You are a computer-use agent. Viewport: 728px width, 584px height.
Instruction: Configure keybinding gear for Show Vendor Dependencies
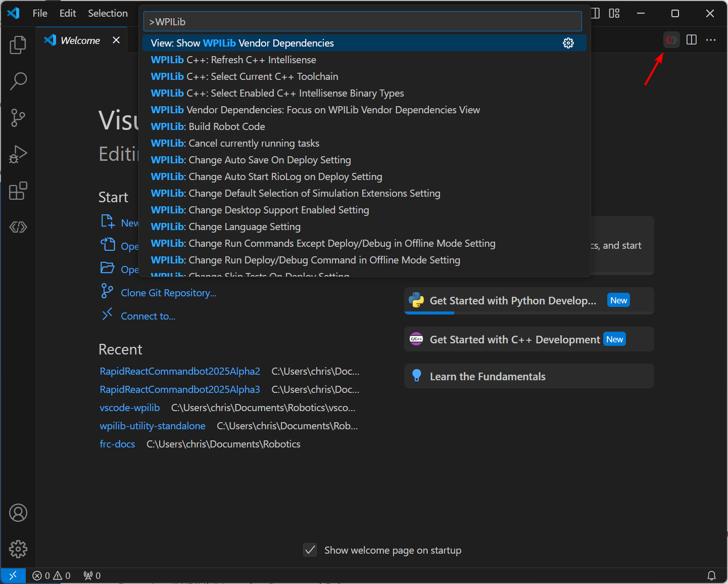click(x=568, y=43)
